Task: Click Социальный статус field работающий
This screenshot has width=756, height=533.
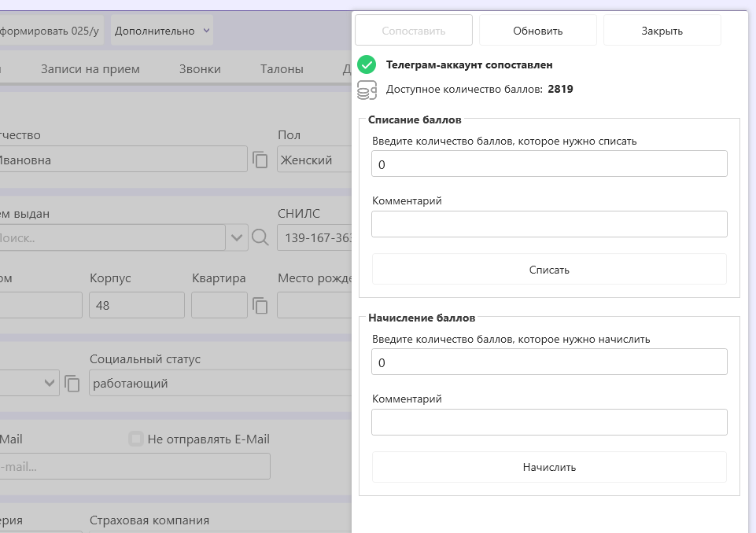Action: coord(220,383)
